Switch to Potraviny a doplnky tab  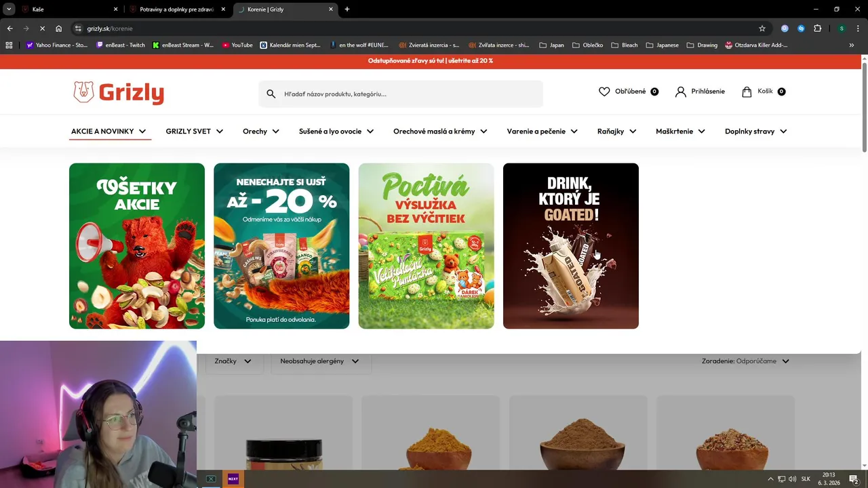178,9
